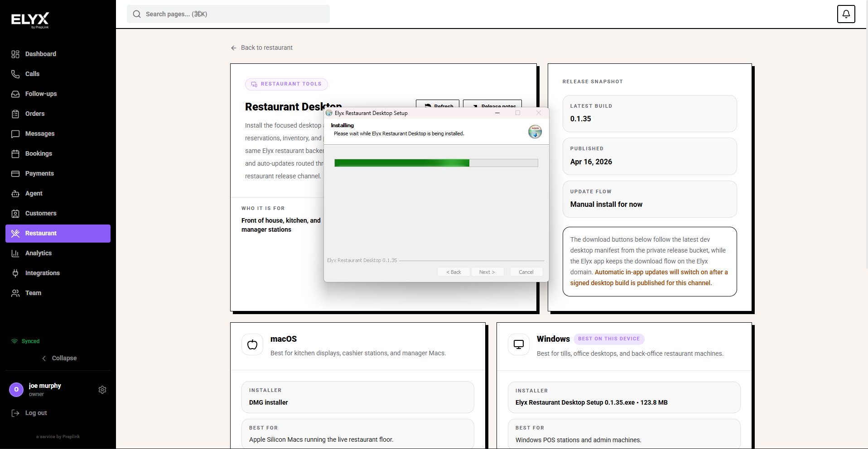Click the Agent robot icon

tap(15, 194)
